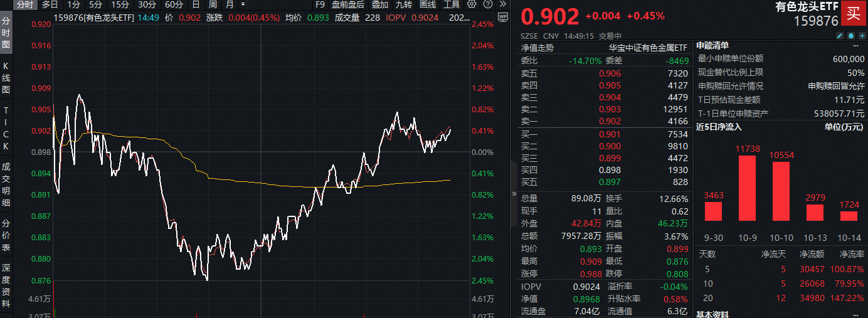Open the 华宝中证有色金属ETF link
Viewport: 868px width, 318px height.
pyautogui.click(x=648, y=47)
